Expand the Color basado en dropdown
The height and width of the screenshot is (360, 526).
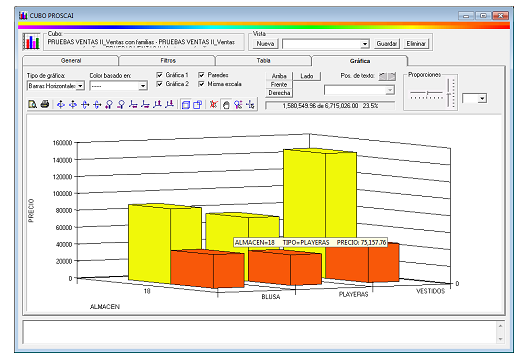(x=118, y=86)
